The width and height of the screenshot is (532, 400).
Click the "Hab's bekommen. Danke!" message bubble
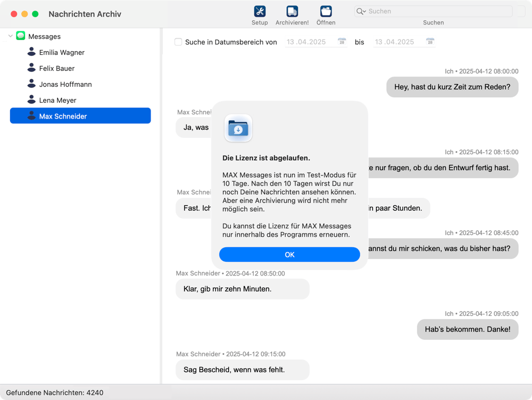click(x=467, y=329)
